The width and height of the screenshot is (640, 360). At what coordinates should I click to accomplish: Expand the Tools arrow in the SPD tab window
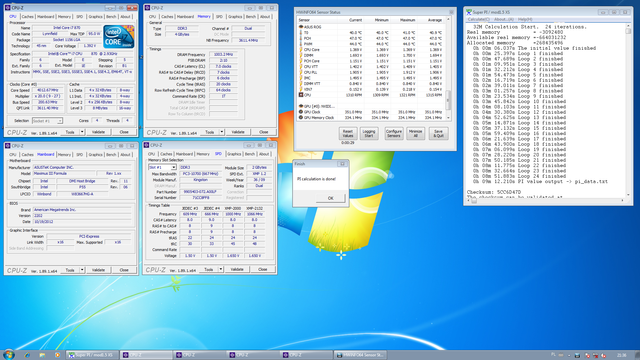(220, 269)
